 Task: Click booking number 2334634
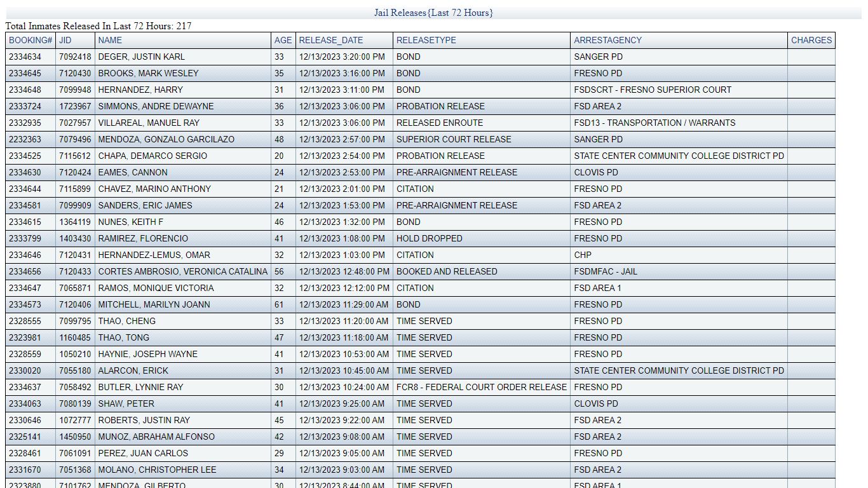click(x=25, y=57)
